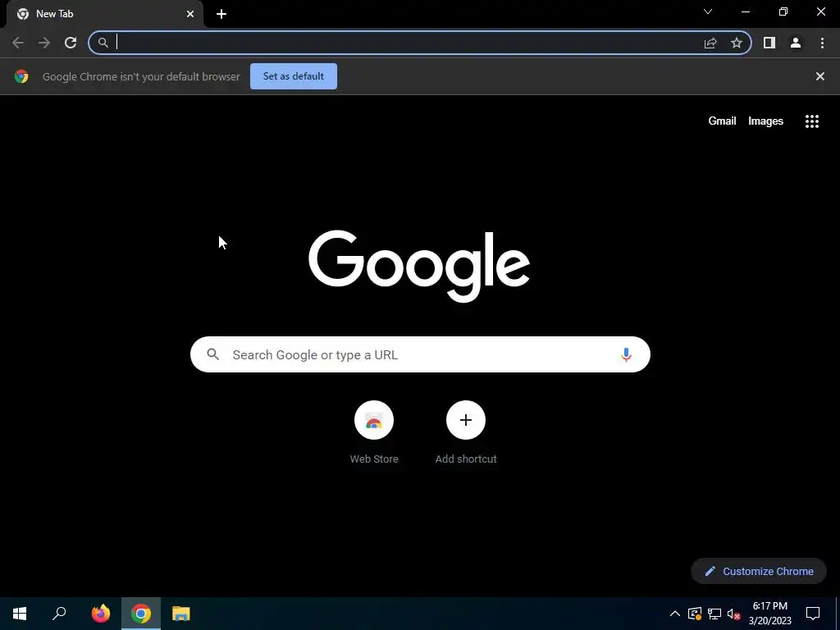Image resolution: width=840 pixels, height=630 pixels.
Task: Open Windows Start menu
Action: [20, 614]
